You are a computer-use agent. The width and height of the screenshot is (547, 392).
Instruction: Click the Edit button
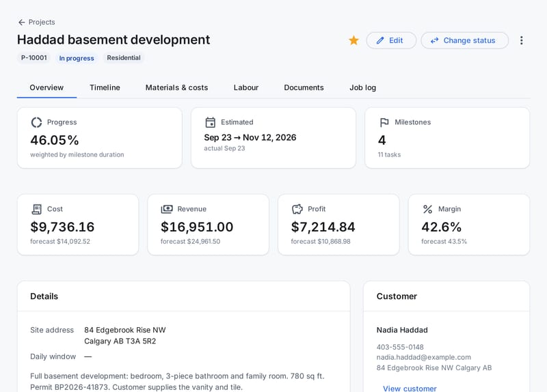pos(391,40)
